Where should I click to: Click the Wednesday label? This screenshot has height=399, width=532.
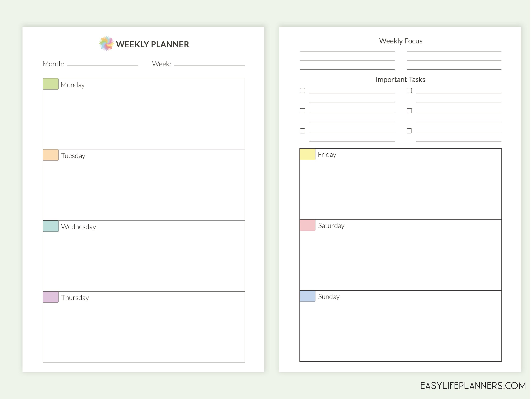point(79,227)
